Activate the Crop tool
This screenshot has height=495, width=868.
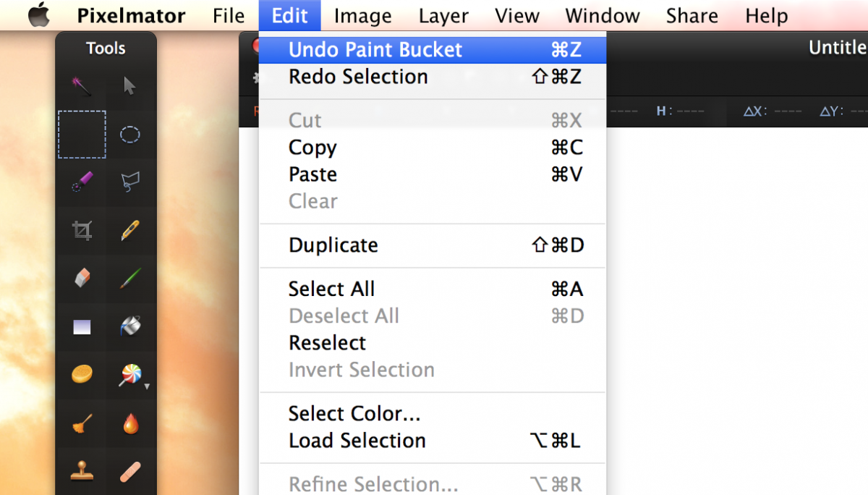[82, 231]
